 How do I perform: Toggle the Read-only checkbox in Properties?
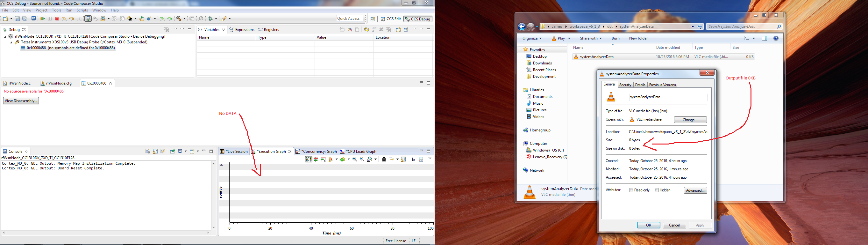[x=631, y=190]
